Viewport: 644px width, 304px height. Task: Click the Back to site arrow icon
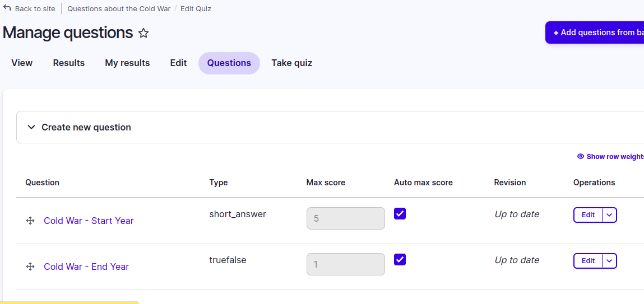click(7, 8)
